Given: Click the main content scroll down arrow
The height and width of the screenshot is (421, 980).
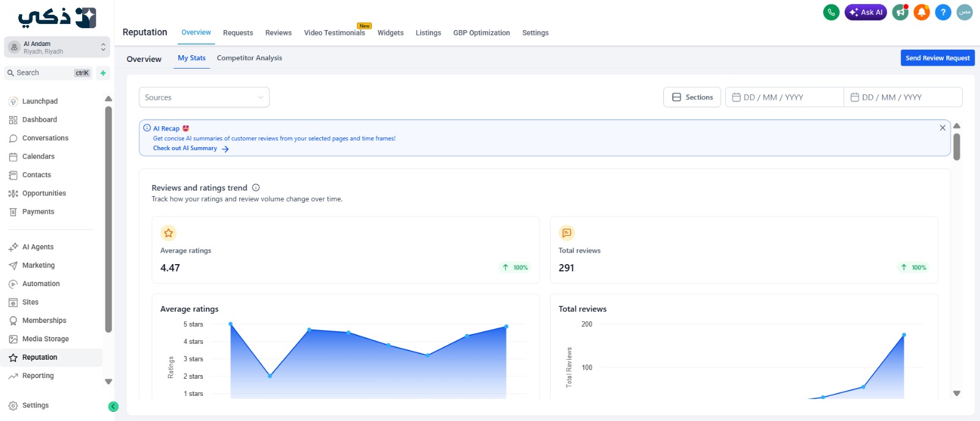Looking at the screenshot, I should pyautogui.click(x=957, y=393).
